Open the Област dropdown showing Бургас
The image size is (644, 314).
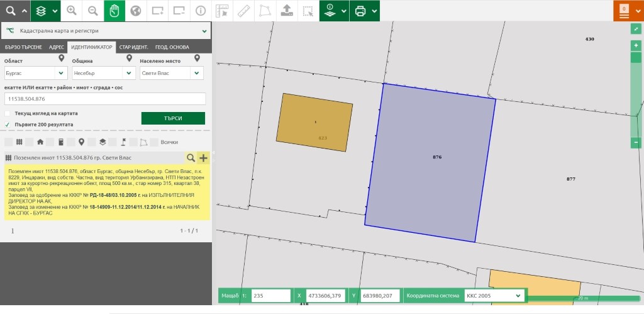point(35,73)
